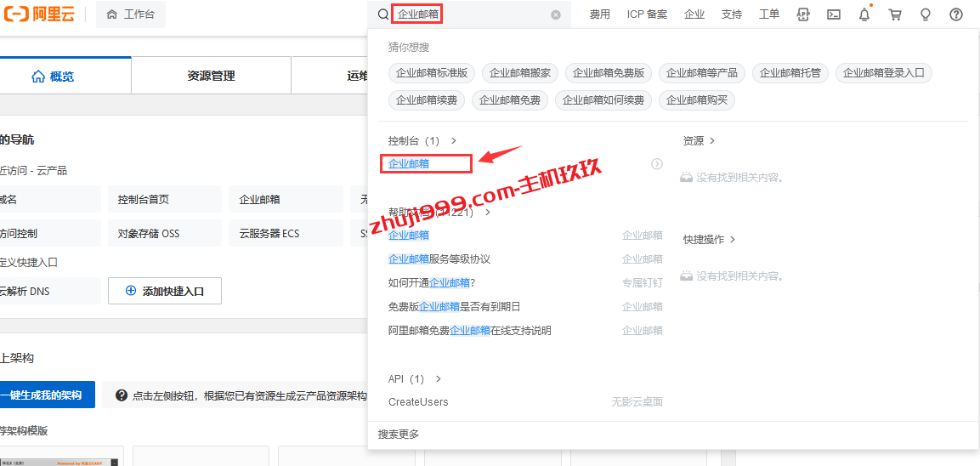Open the help question mark icon
Screen dimensions: 980x466
(x=955, y=14)
